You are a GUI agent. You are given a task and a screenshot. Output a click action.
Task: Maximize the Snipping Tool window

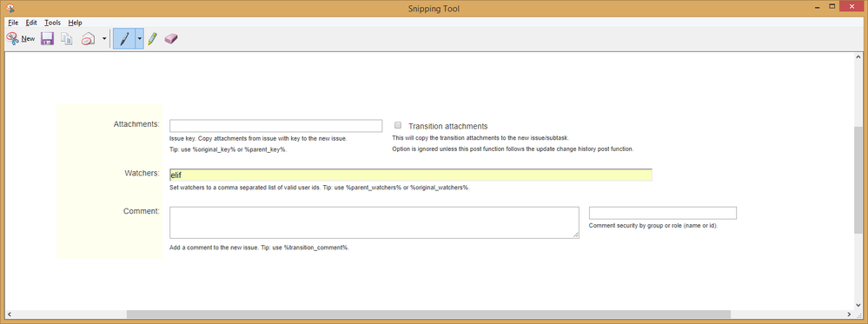point(832,6)
